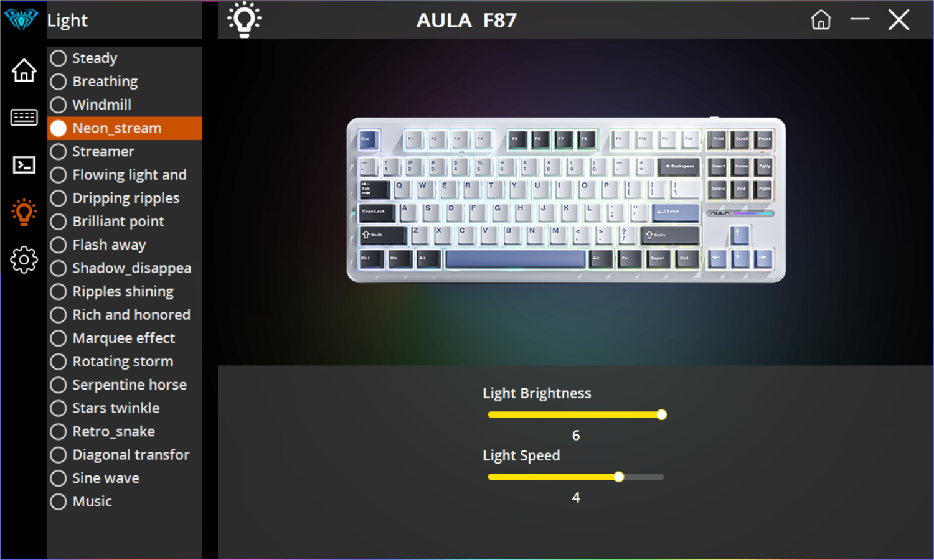This screenshot has width=934, height=560.
Task: Click the Light Speed slider handle
Action: coord(618,477)
